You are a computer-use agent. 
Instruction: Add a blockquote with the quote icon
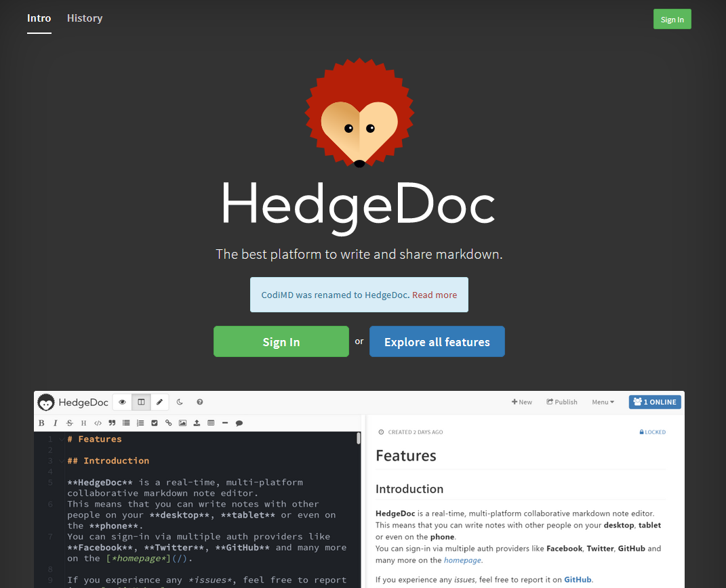[x=112, y=423]
